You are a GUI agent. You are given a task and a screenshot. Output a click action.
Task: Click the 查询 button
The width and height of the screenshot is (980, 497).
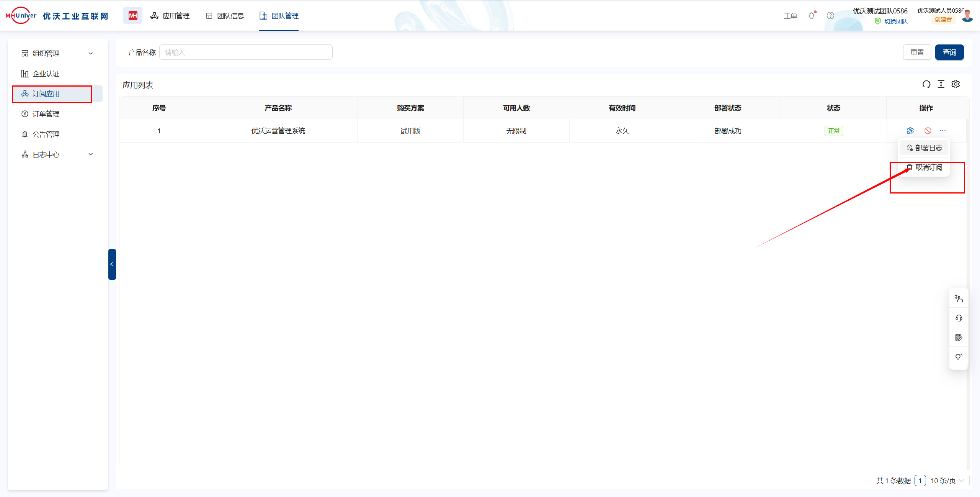(x=949, y=52)
